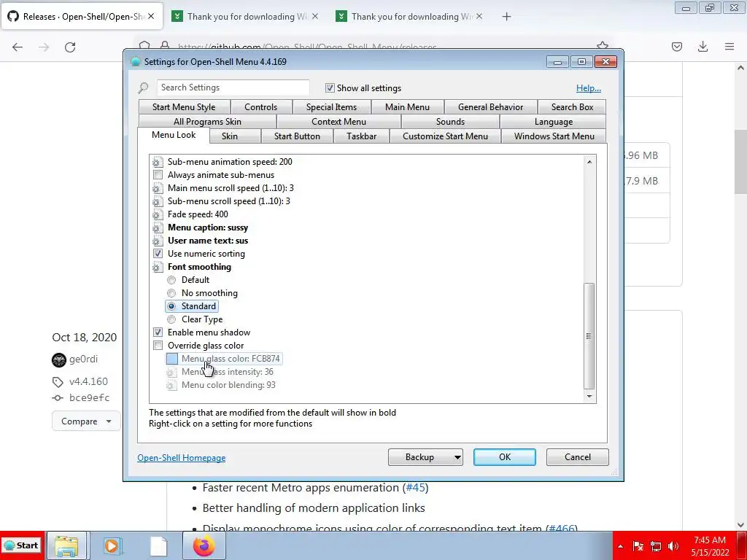
Task: Confirm settings with OK button
Action: pos(505,457)
